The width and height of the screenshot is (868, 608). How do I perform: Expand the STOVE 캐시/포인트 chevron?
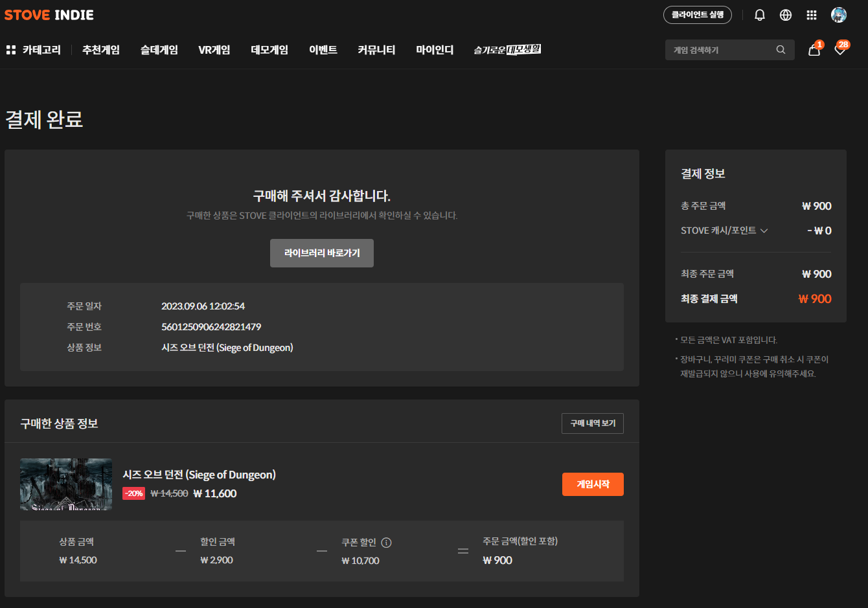[x=764, y=231]
